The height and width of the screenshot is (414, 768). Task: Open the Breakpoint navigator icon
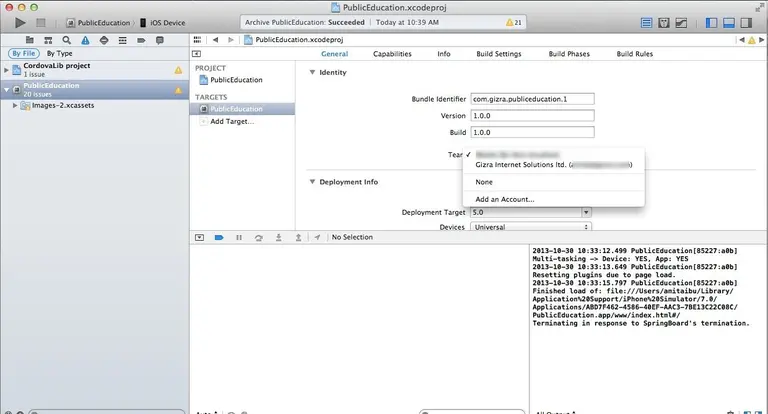point(141,40)
